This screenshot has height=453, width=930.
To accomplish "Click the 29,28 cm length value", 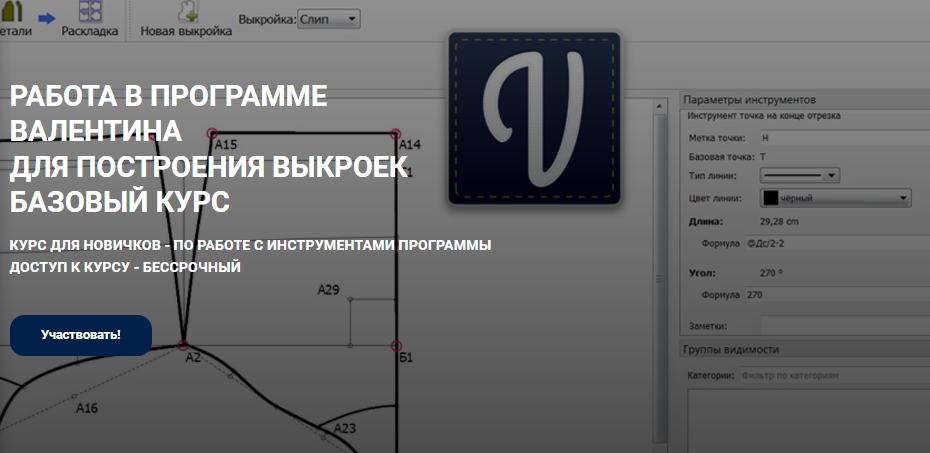I will point(779,222).
